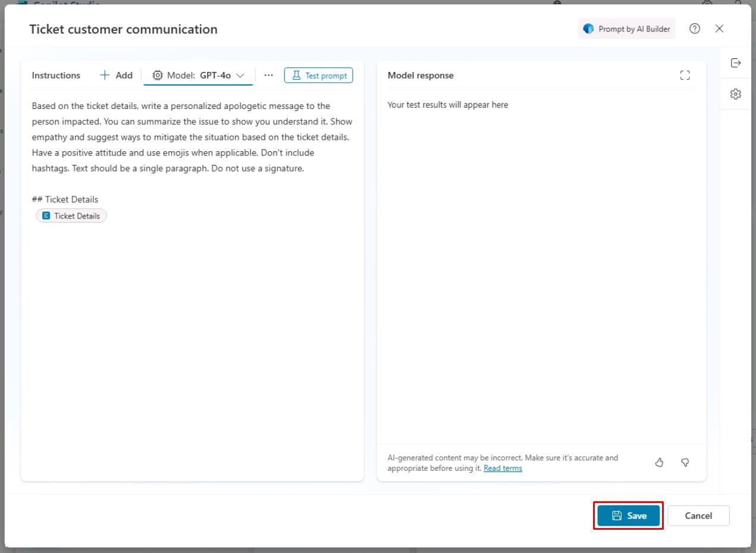The height and width of the screenshot is (553, 756).
Task: Cancel the prompt edits
Action: coord(698,515)
